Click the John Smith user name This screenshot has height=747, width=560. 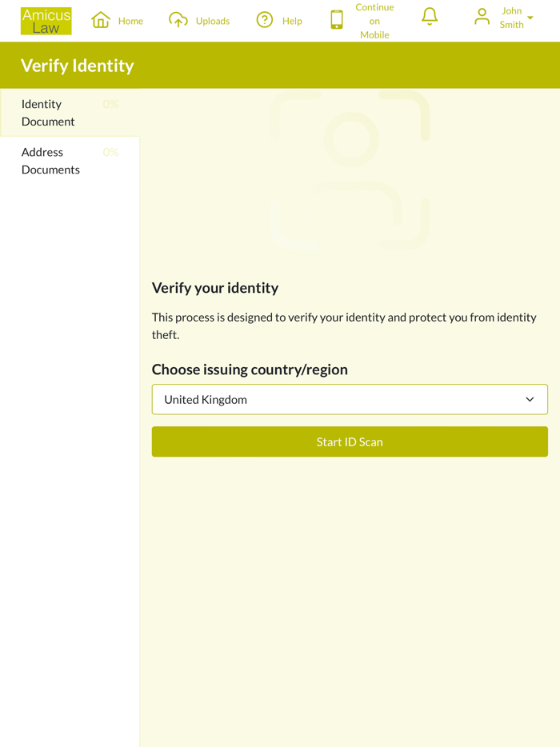(512, 18)
